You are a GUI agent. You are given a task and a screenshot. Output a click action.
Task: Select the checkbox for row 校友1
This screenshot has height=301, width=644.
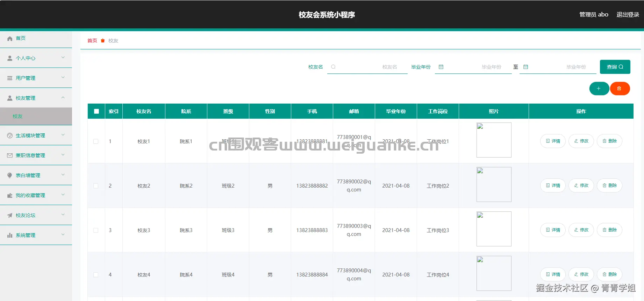96,141
